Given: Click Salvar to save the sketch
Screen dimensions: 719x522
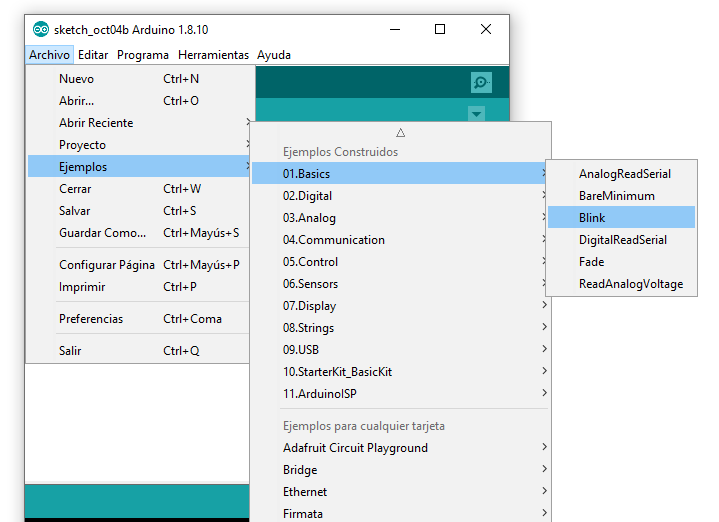Looking at the screenshot, I should tap(138, 211).
